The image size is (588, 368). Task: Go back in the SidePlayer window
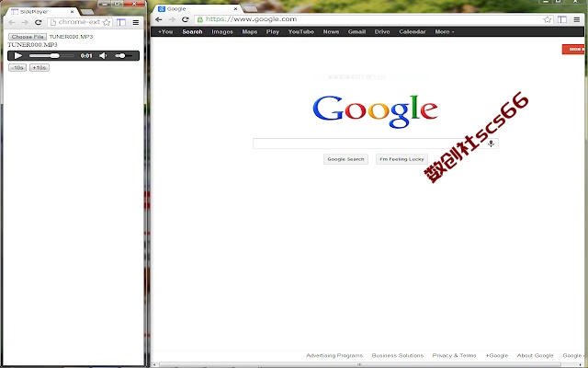tap(12, 22)
